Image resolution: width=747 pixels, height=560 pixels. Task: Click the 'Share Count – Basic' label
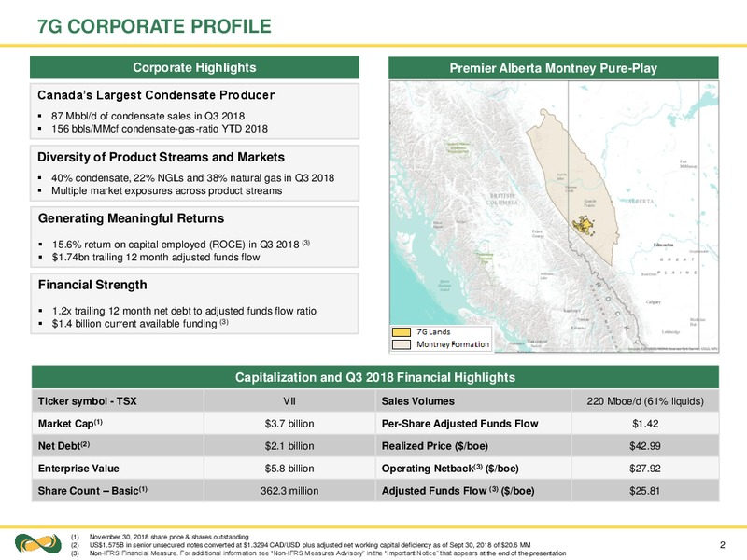point(118,491)
